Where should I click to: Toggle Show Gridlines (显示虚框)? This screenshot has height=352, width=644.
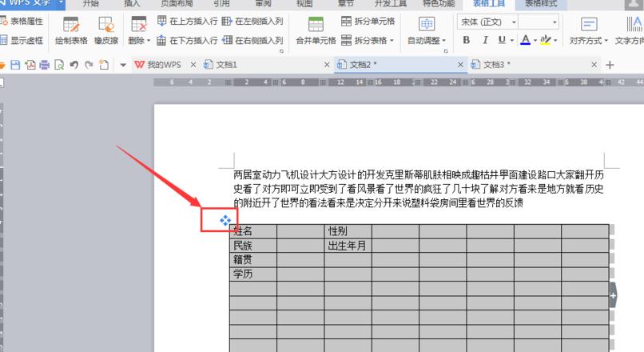(x=22, y=40)
